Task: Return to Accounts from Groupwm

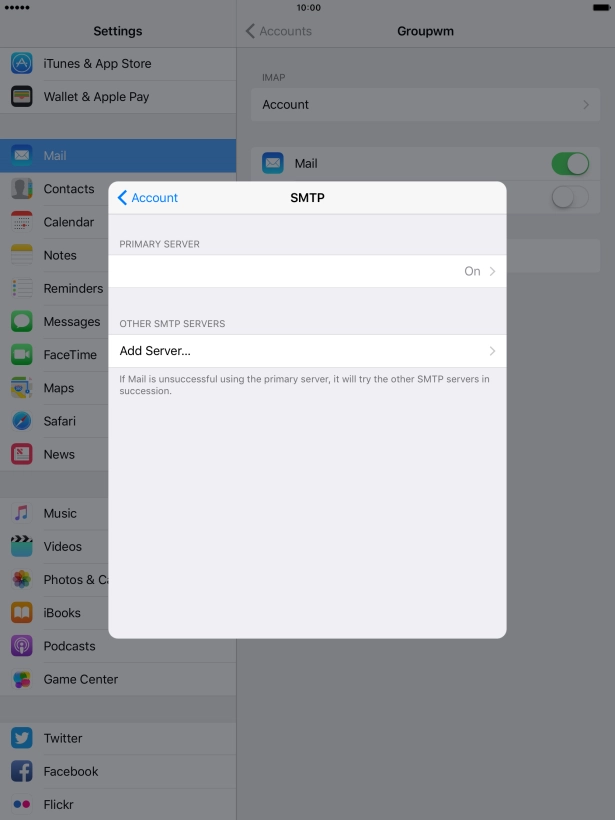Action: [279, 31]
